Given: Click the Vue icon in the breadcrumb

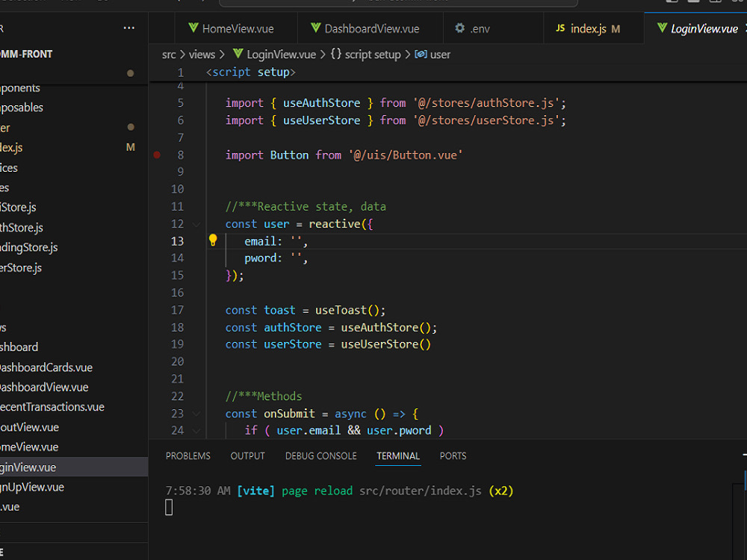Looking at the screenshot, I should click(x=238, y=54).
